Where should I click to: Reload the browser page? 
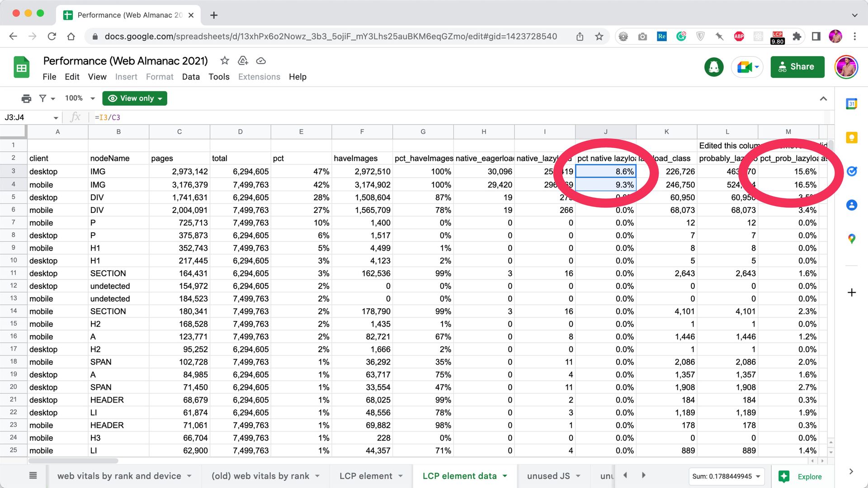coord(52,37)
